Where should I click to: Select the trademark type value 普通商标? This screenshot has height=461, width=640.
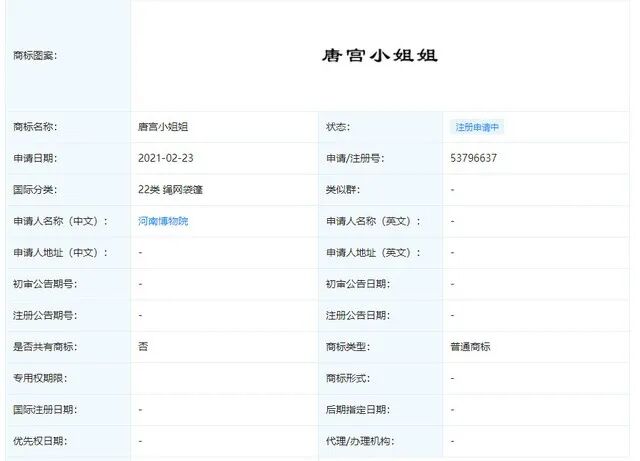pyautogui.click(x=470, y=347)
